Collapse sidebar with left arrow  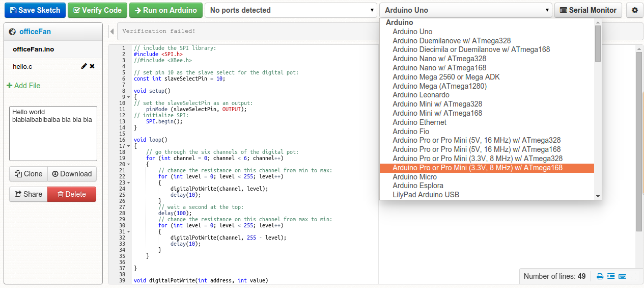(111, 32)
